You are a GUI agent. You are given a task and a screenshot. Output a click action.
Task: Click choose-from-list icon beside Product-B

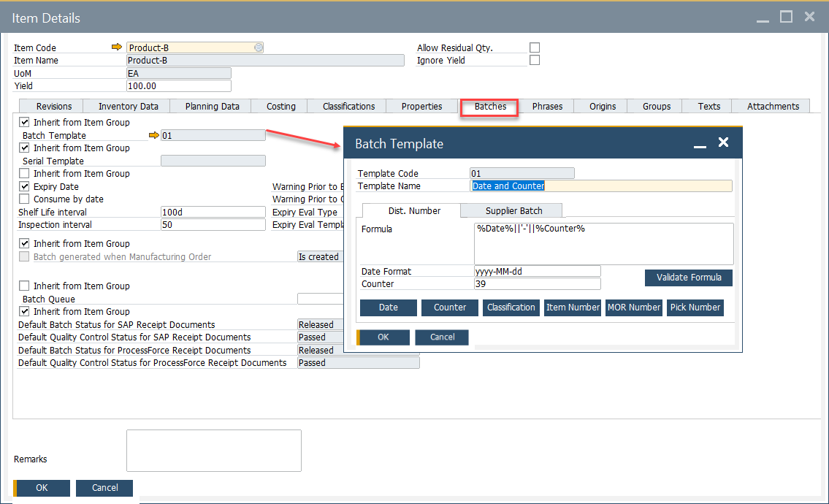coord(259,47)
